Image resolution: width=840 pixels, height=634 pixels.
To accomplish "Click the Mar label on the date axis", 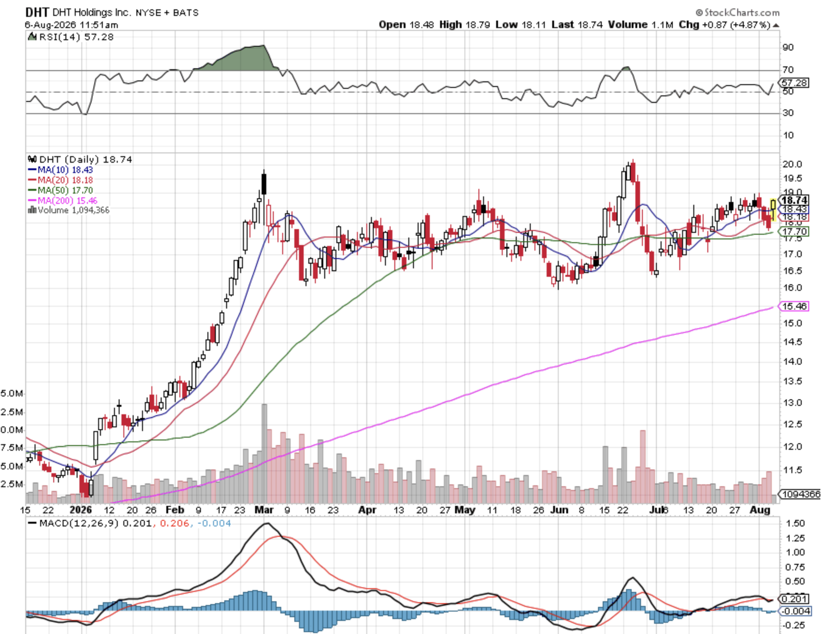I will click(x=264, y=510).
